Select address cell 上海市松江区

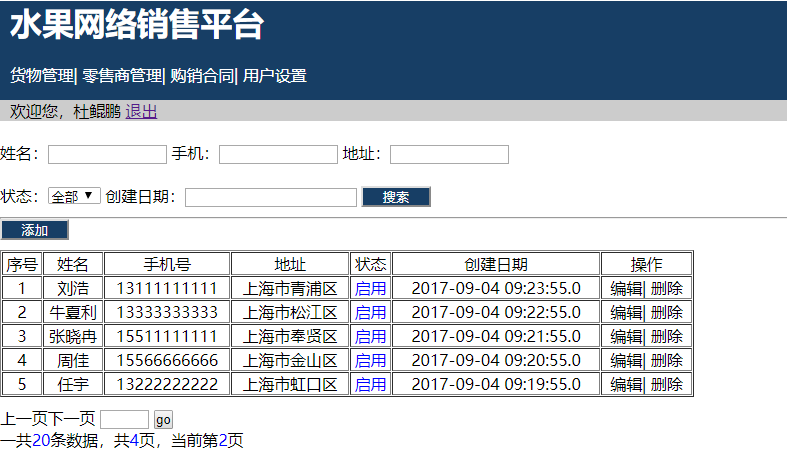click(x=290, y=312)
